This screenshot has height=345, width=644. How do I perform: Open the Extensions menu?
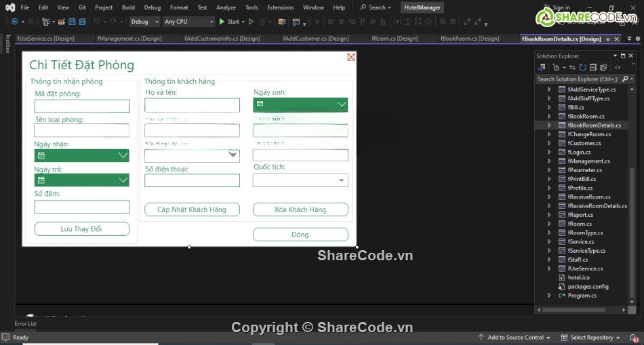[x=280, y=7]
